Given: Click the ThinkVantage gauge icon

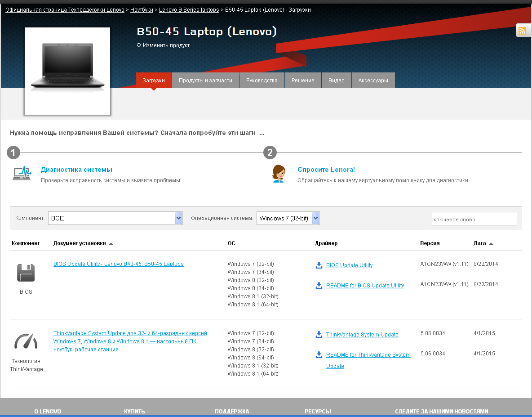Looking at the screenshot, I should 26,341.
